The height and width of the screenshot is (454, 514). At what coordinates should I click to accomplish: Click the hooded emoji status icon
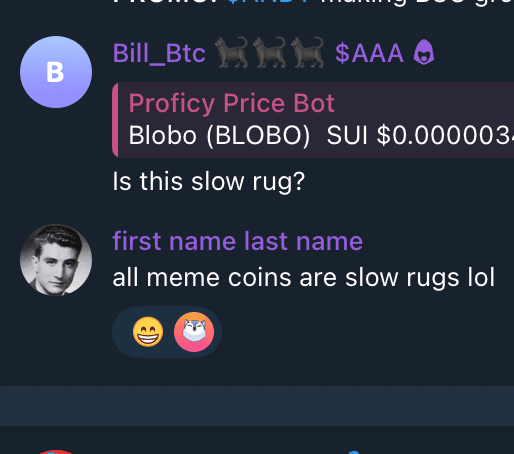point(424,52)
